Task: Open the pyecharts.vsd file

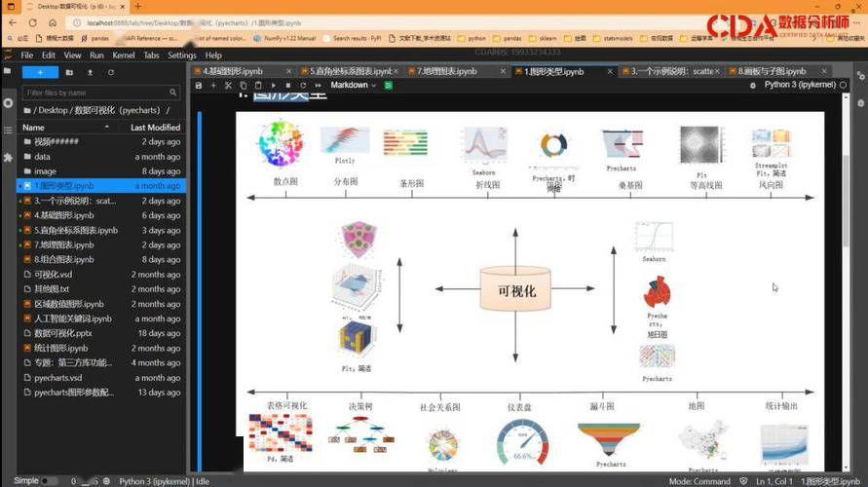Action: point(100,378)
